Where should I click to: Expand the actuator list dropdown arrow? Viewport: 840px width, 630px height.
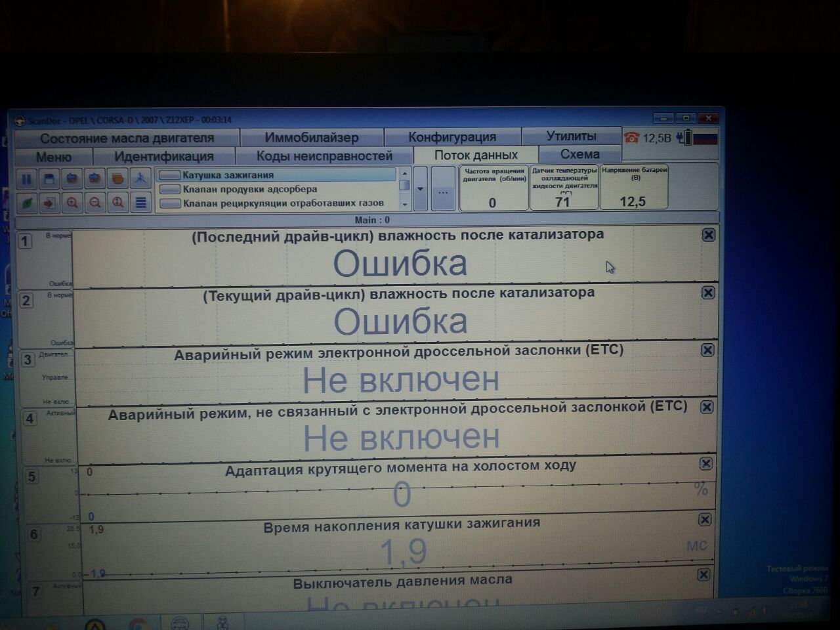tap(421, 189)
